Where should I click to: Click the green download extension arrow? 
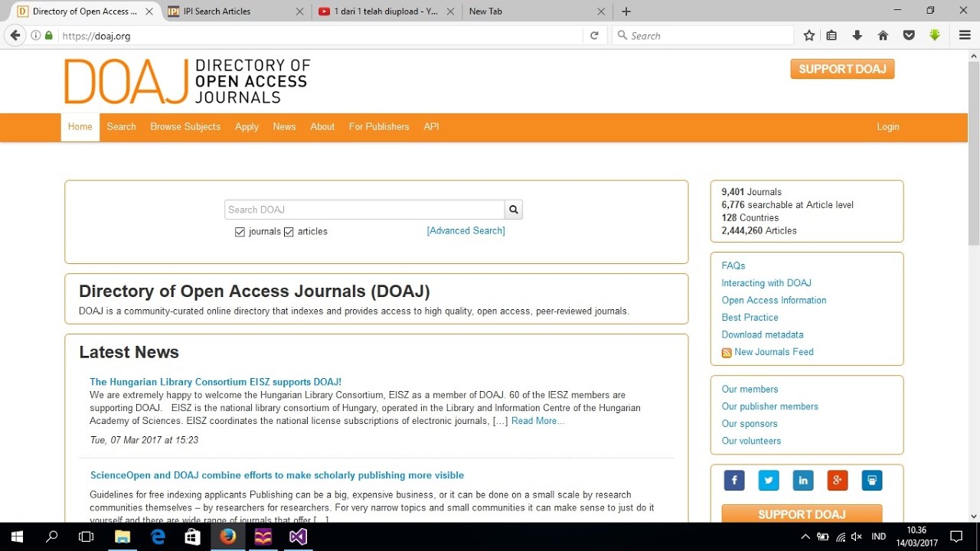point(935,35)
